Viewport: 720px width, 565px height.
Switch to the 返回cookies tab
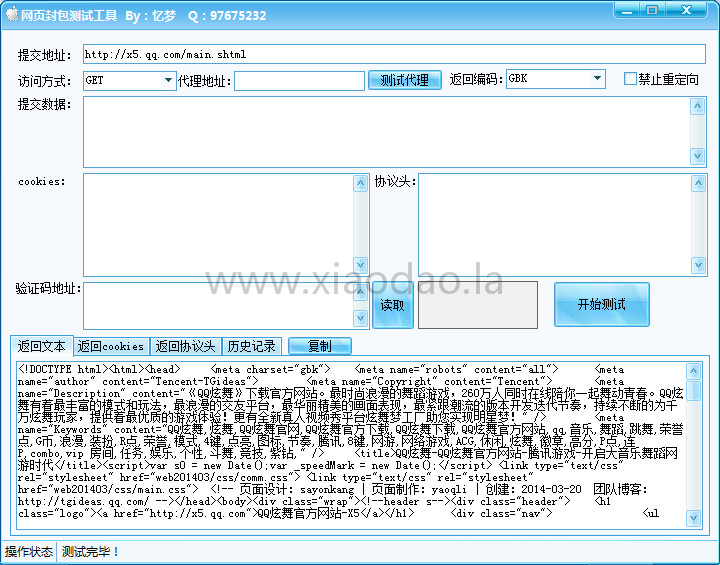(x=111, y=346)
